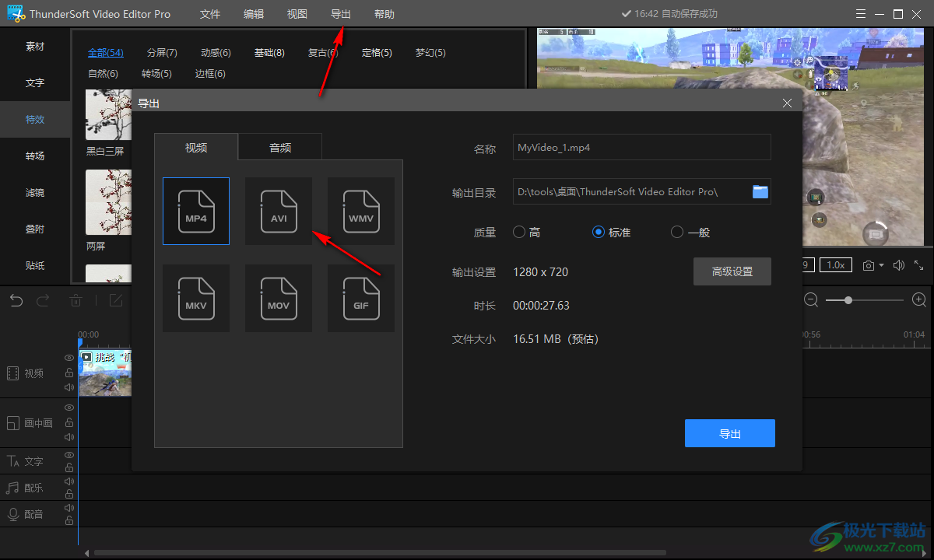The height and width of the screenshot is (560, 934).
Task: Toggle visibility eye on 视频 track
Action: click(x=69, y=358)
